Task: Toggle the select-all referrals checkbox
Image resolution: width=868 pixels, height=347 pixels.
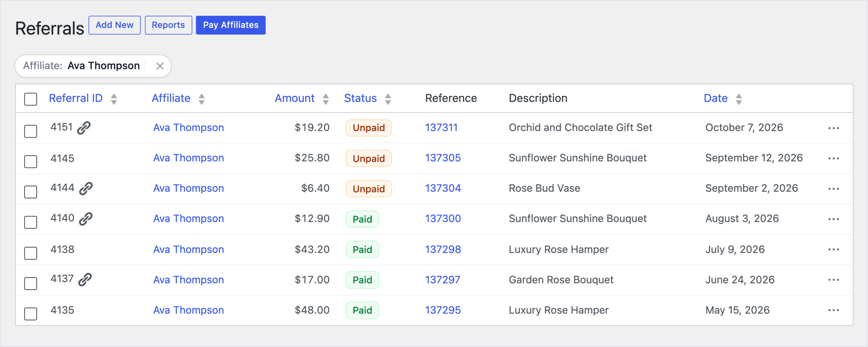Action: [31, 99]
